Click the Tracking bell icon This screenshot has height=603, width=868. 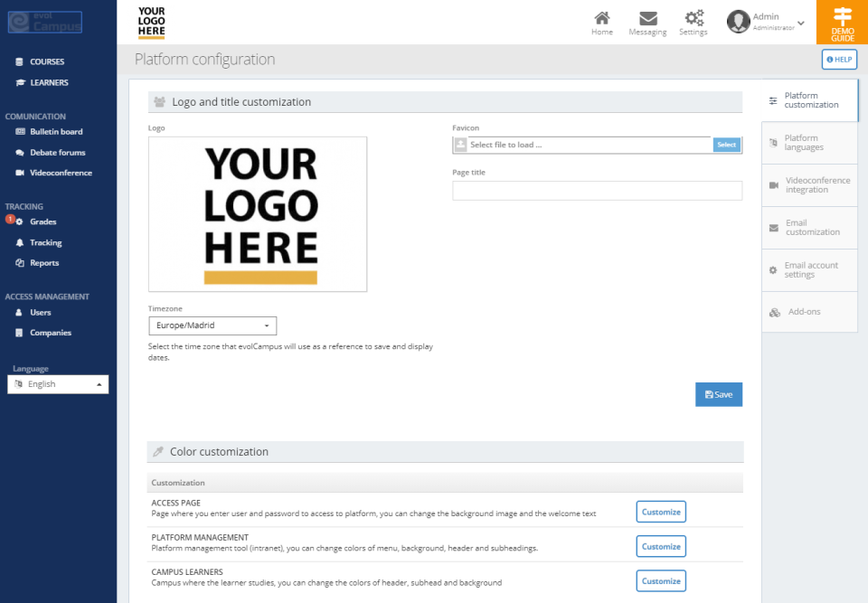click(x=19, y=242)
